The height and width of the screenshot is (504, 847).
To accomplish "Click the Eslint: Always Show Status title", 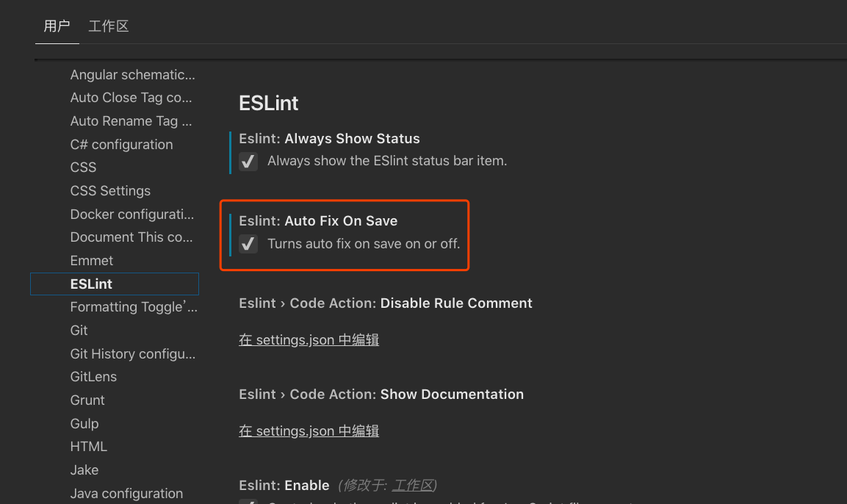I will click(329, 139).
